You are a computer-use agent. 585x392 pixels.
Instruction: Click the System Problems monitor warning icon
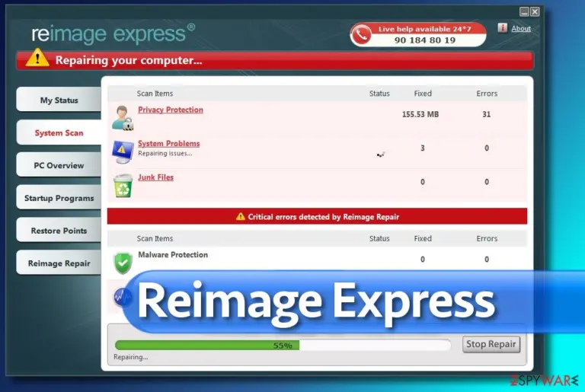(x=123, y=151)
